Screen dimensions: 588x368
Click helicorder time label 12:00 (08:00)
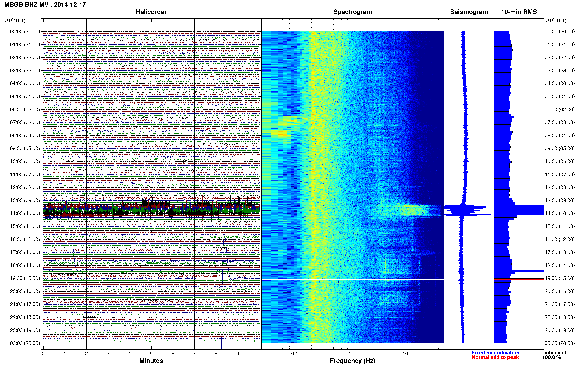click(x=25, y=187)
